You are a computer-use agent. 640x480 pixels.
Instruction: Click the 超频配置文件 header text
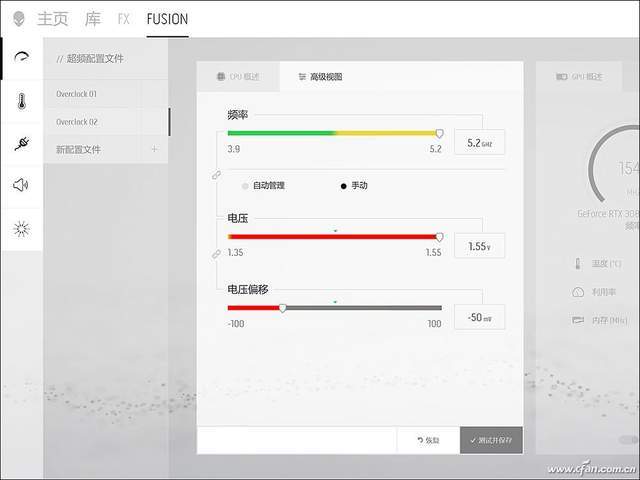tap(95, 59)
